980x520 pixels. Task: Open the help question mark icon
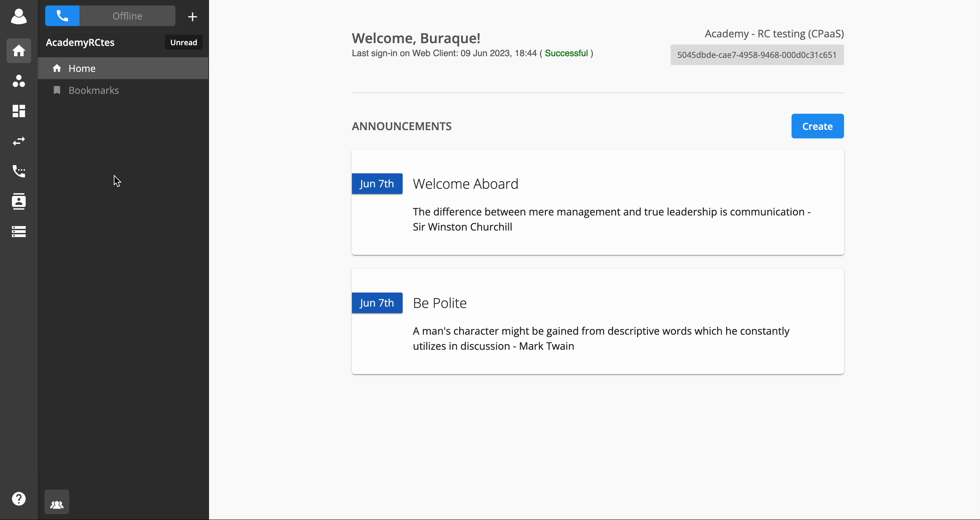point(19,498)
